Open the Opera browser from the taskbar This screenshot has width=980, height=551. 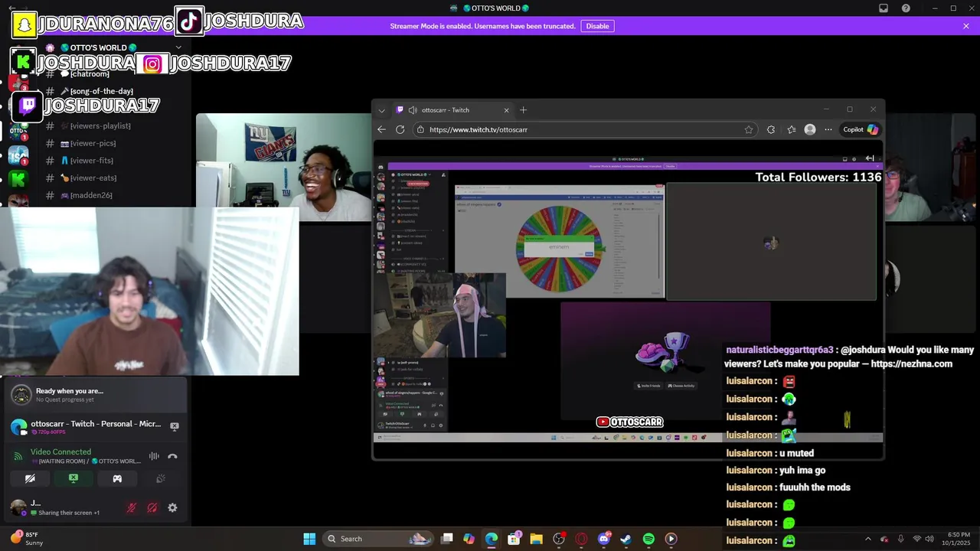pyautogui.click(x=581, y=539)
